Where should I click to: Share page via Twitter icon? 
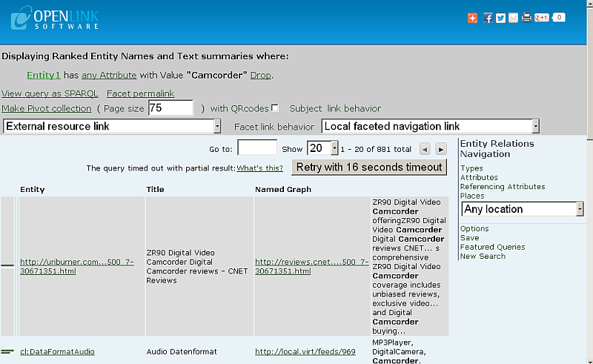[x=500, y=18]
